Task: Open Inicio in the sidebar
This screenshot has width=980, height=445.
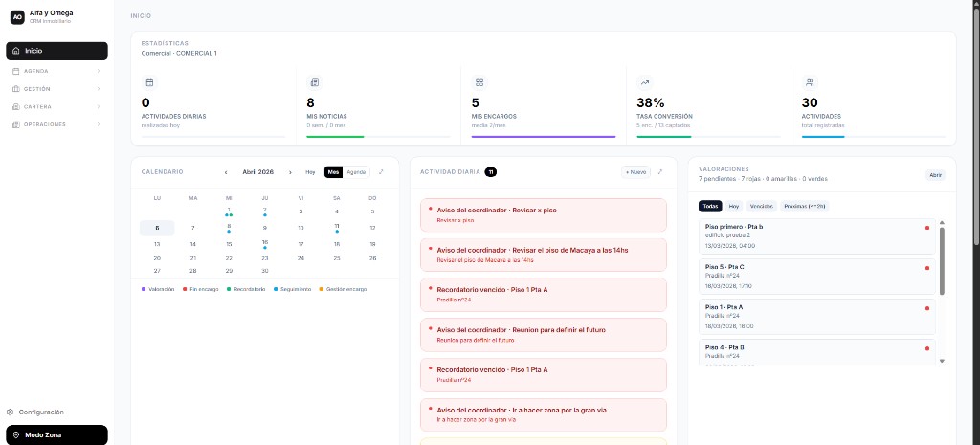Action: tap(56, 51)
